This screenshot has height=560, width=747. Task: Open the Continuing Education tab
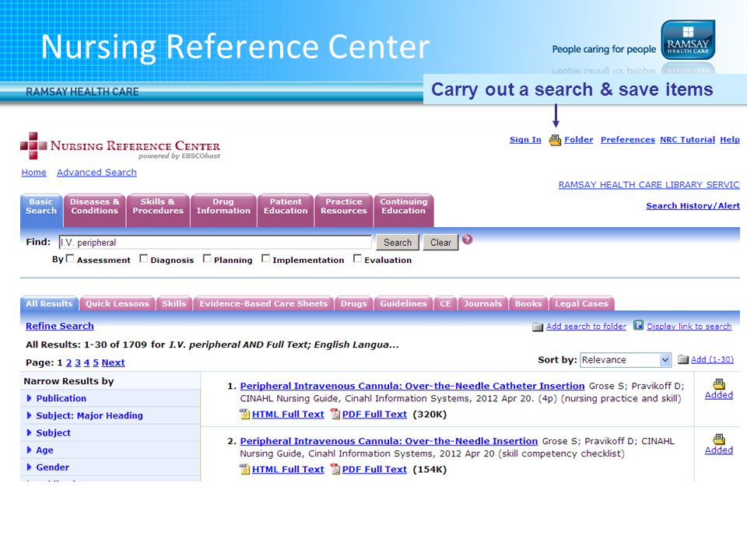tap(404, 210)
